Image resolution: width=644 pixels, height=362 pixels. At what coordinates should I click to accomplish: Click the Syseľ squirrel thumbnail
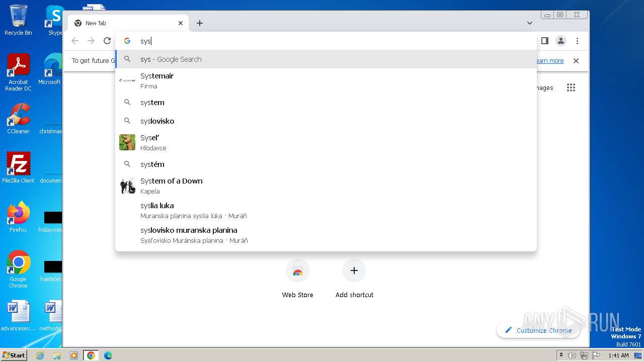pyautogui.click(x=127, y=142)
